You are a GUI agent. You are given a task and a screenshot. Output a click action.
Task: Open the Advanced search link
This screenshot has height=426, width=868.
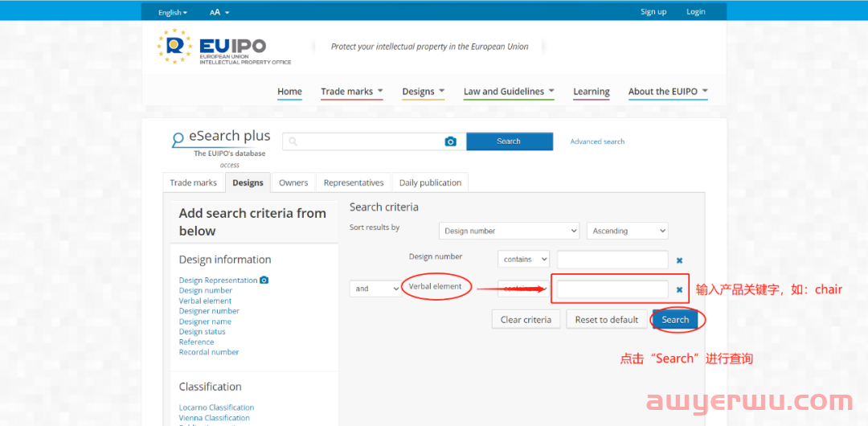[x=597, y=141]
